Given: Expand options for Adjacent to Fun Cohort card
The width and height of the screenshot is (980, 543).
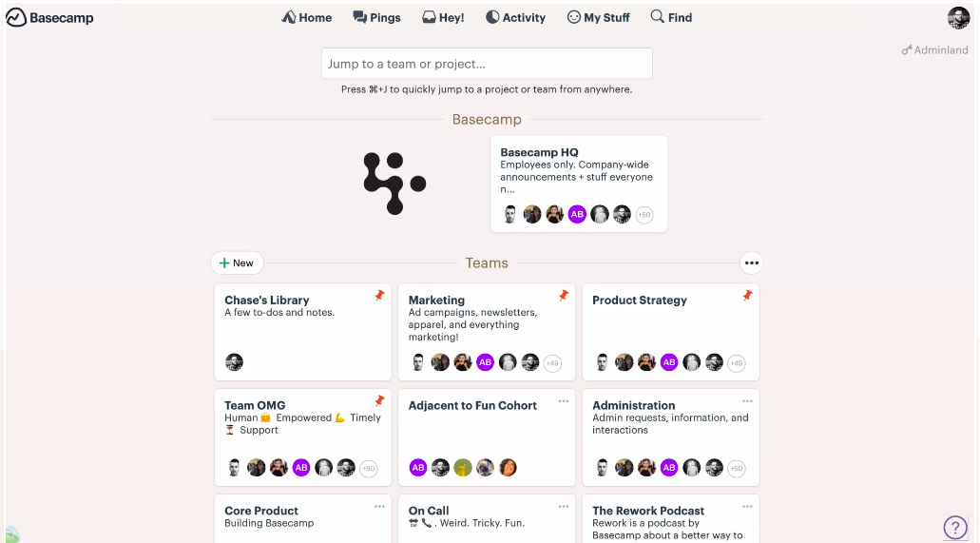Looking at the screenshot, I should 563,401.
